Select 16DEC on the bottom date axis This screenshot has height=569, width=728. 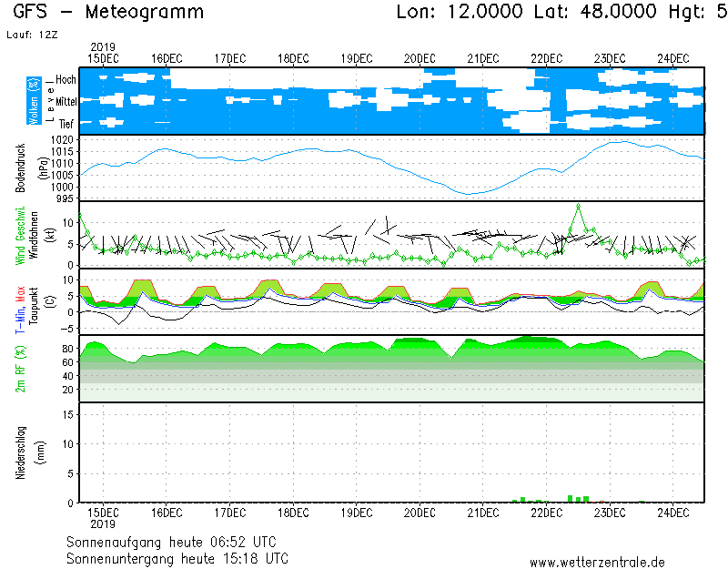pyautogui.click(x=167, y=513)
